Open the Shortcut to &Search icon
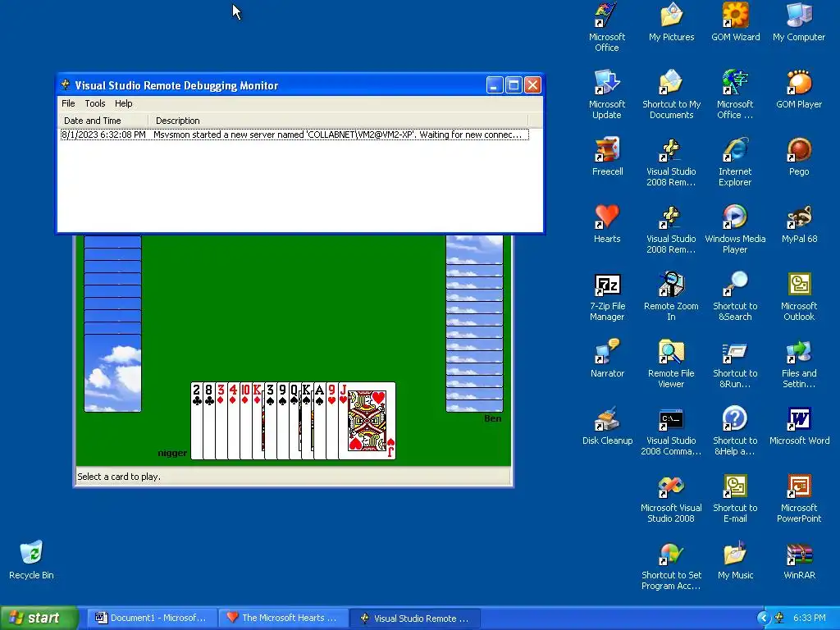Image resolution: width=840 pixels, height=630 pixels. (x=735, y=296)
